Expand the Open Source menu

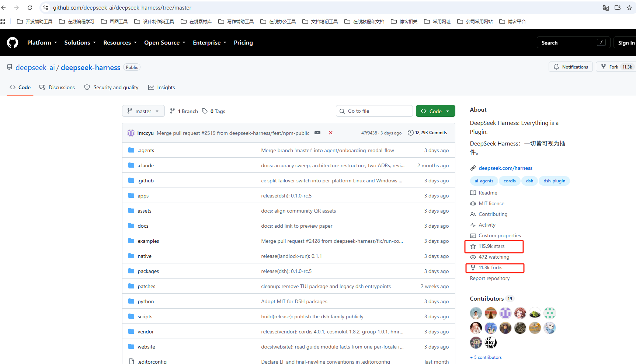click(x=165, y=43)
